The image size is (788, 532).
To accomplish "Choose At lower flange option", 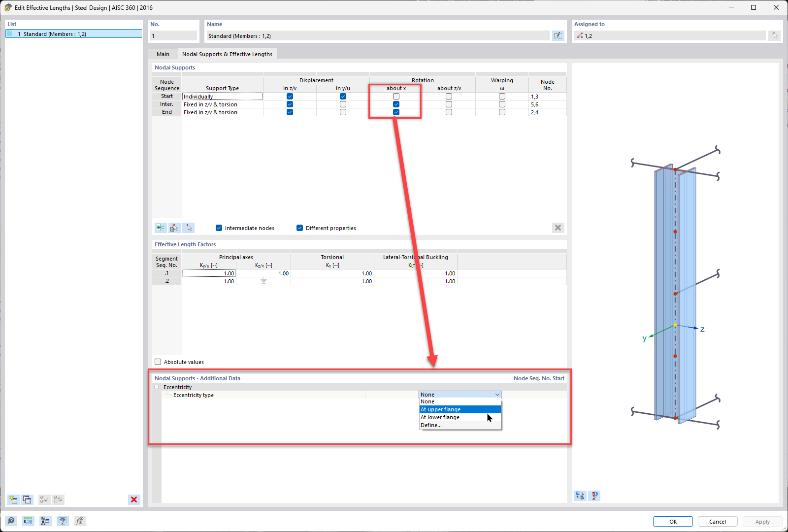I will [460, 417].
